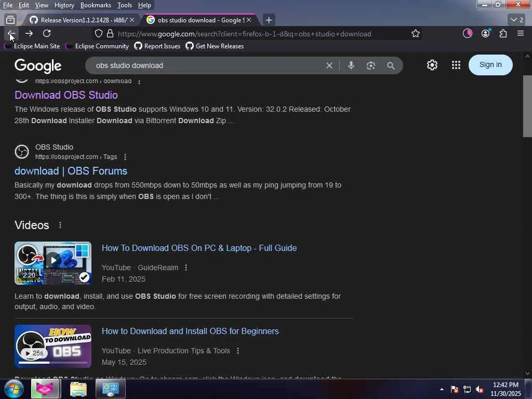Open options for OBS Forums Tags result
532x399 pixels.
point(125,157)
